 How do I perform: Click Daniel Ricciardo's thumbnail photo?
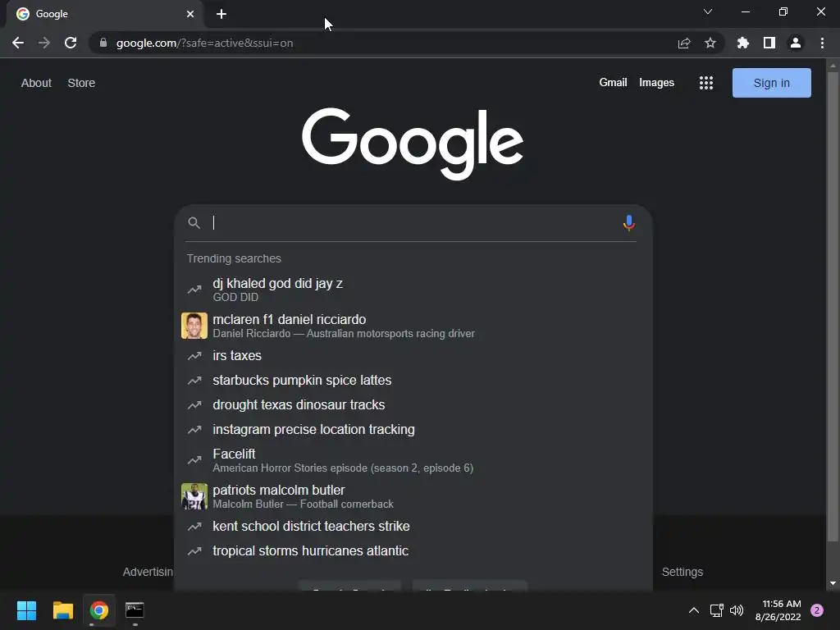tap(194, 326)
